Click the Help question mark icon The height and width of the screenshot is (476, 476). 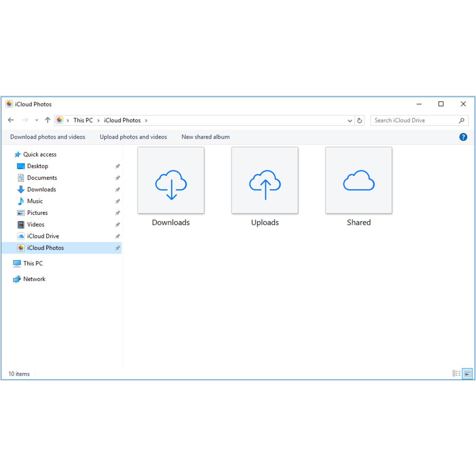click(x=463, y=137)
